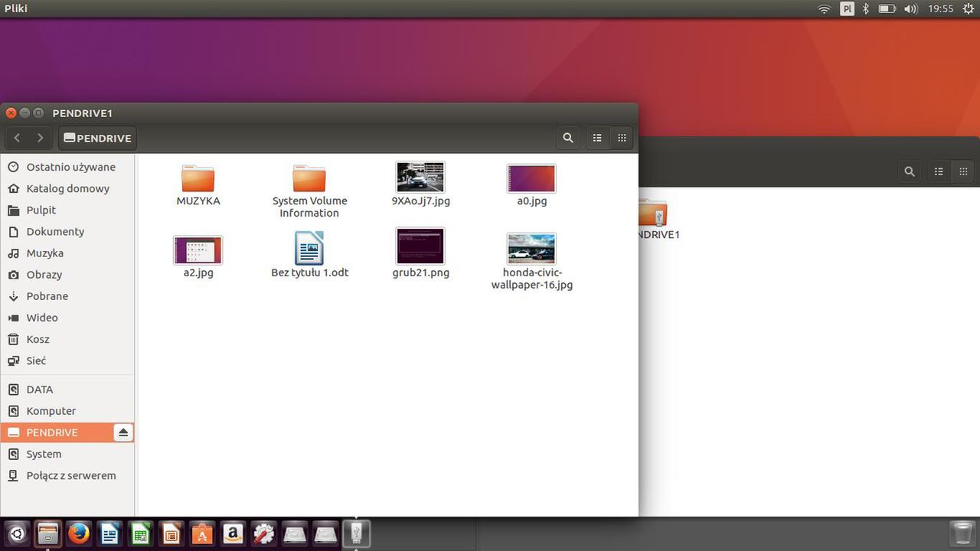Viewport: 980px width, 551px height.
Task: Open the DATA volume in the sidebar
Action: click(67, 389)
